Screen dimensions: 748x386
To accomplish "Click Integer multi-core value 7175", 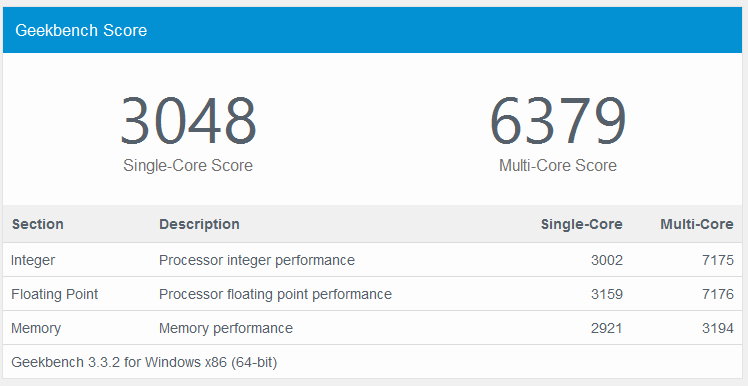I will click(x=717, y=260).
